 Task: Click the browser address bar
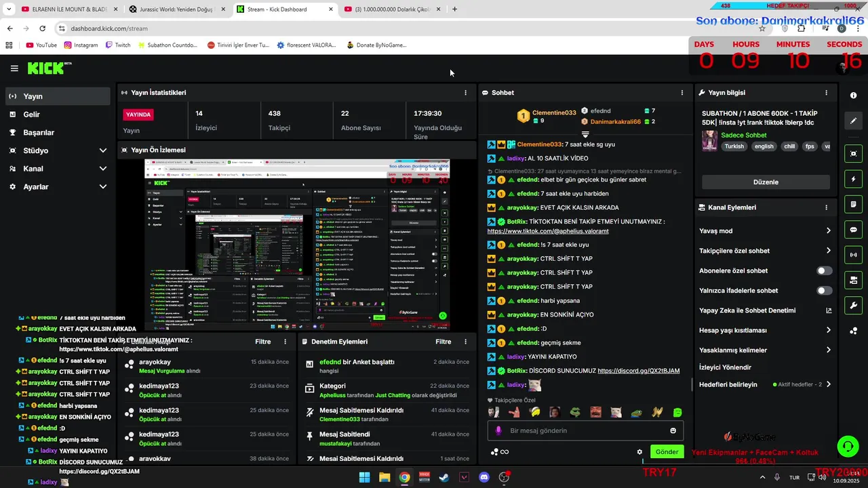pos(407,28)
